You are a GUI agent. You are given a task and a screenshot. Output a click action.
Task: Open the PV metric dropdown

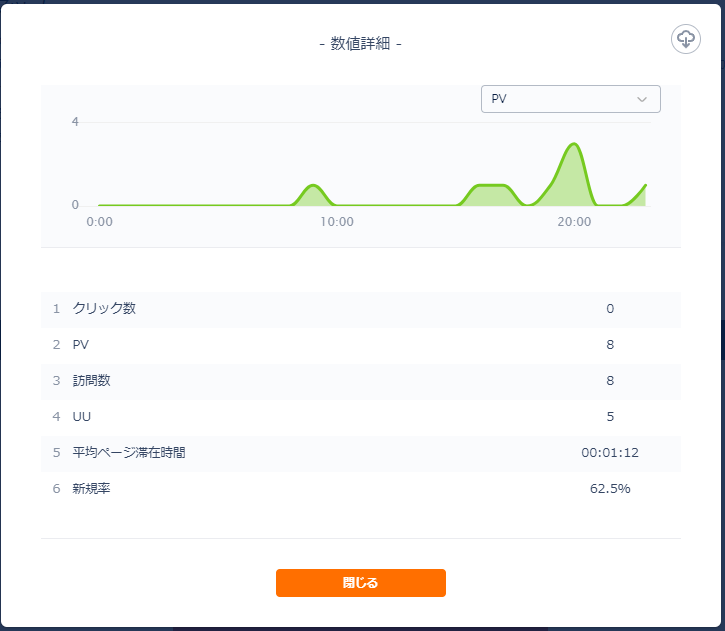point(571,99)
